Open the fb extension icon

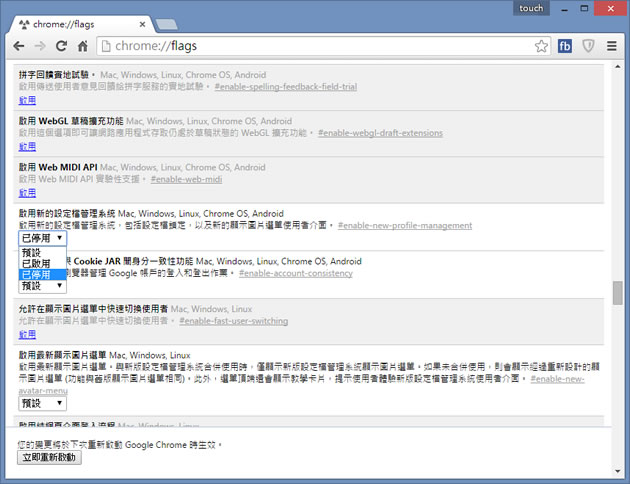point(565,46)
